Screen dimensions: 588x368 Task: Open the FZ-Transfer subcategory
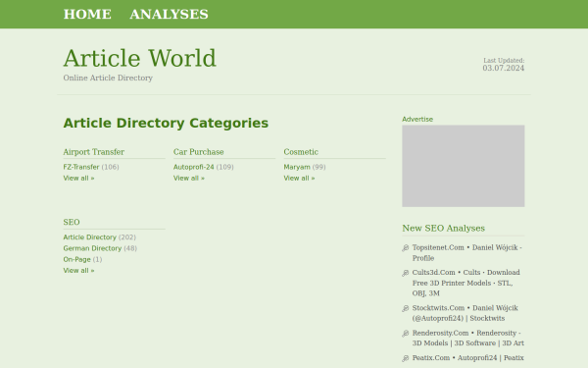point(81,167)
